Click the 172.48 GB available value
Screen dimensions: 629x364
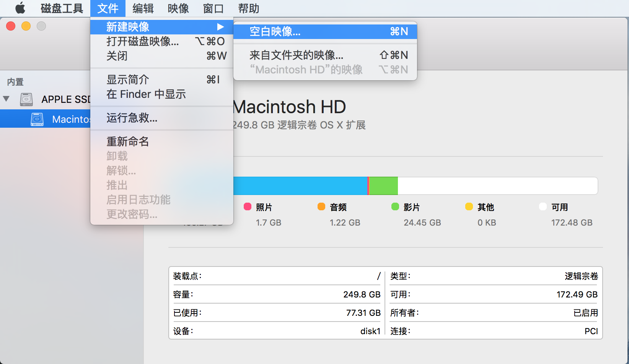[572, 223]
